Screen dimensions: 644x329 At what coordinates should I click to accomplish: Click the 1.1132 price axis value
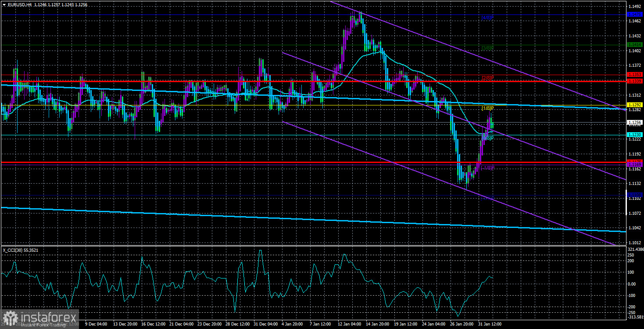pos(635,184)
